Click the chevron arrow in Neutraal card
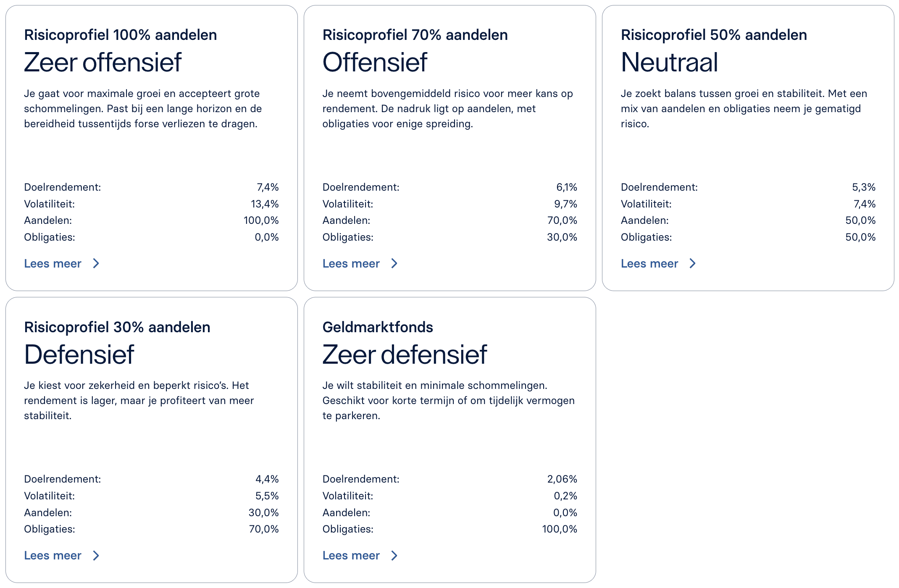 pyautogui.click(x=693, y=263)
